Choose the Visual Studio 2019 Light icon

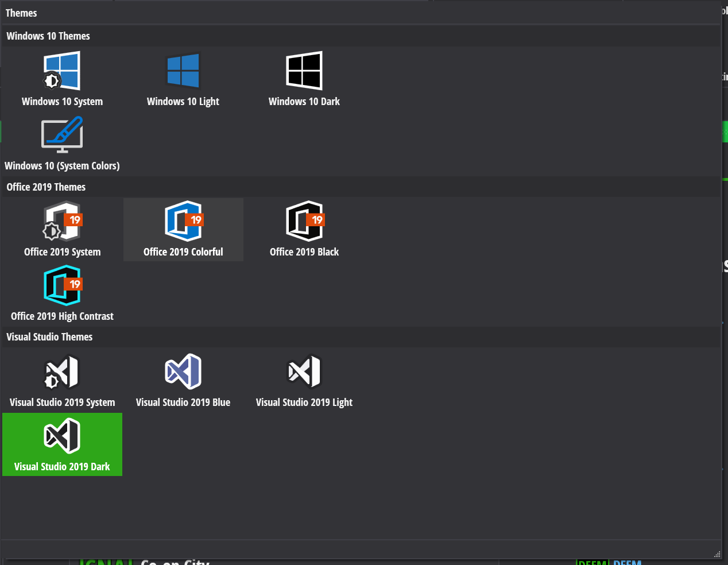pyautogui.click(x=304, y=372)
